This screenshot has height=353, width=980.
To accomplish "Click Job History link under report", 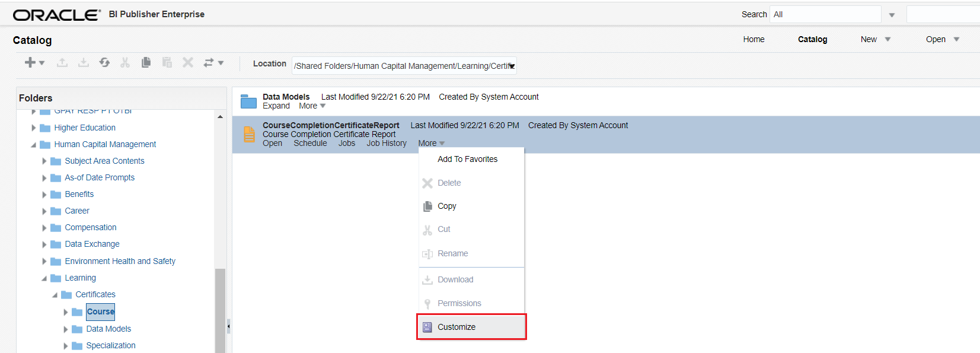I will (x=387, y=143).
